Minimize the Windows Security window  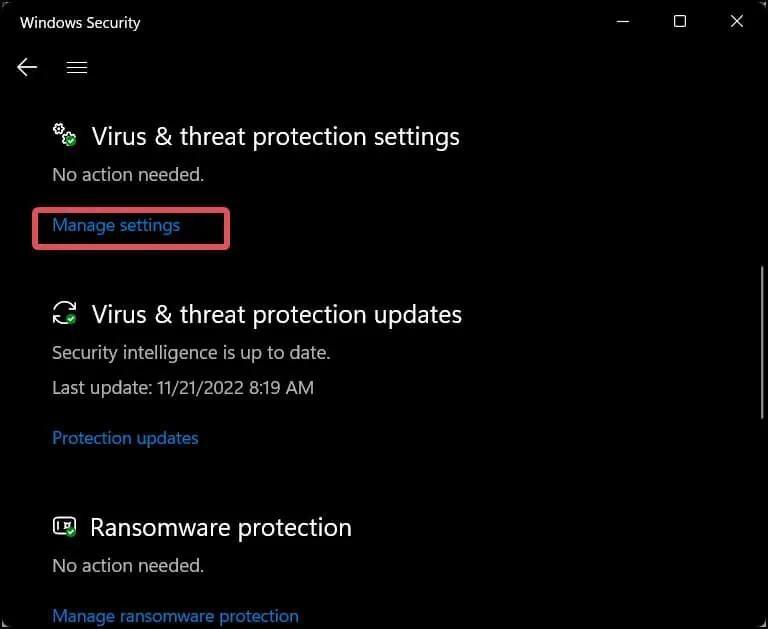coord(622,22)
